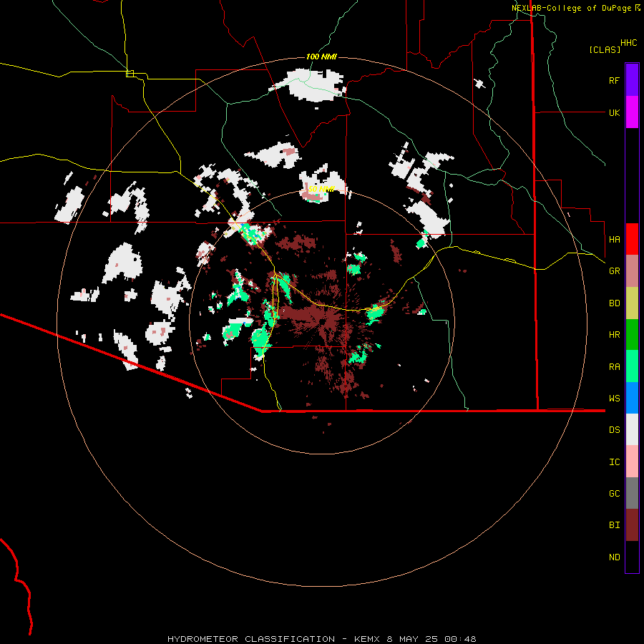
Task: Click the dusty pink GR legend swatch
Action: (x=632, y=271)
